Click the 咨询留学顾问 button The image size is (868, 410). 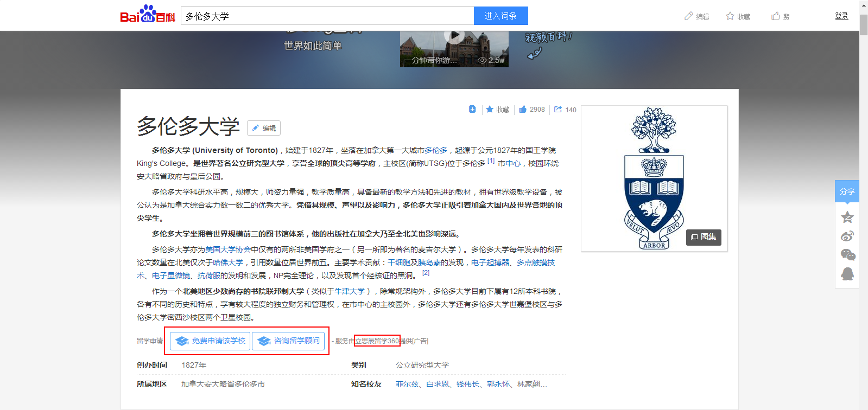pos(288,341)
